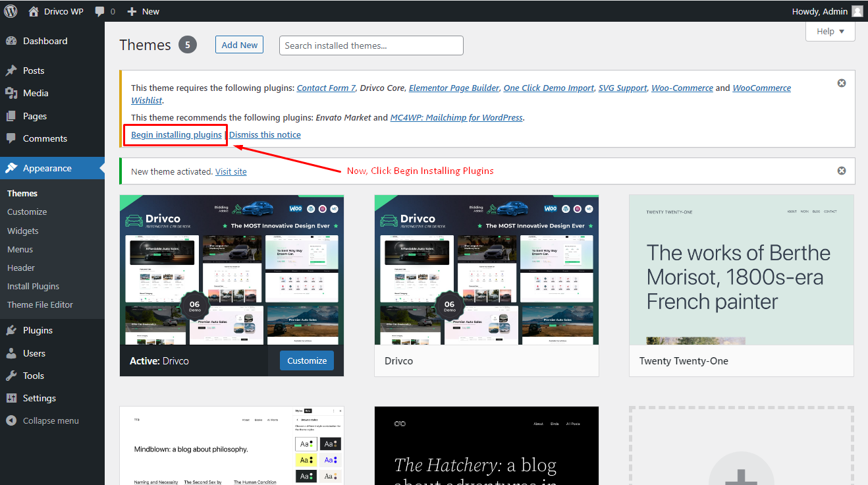Dismiss the New theme activated notice
Image resolution: width=868 pixels, height=485 pixels.
(842, 171)
